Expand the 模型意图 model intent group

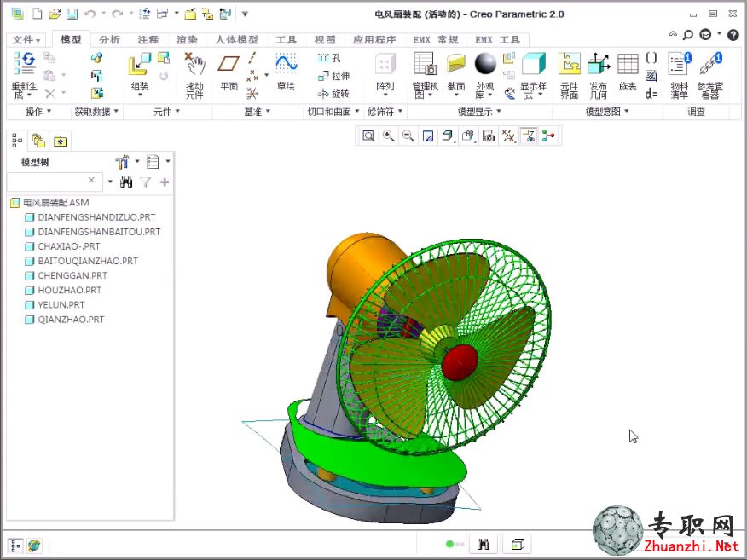click(607, 112)
